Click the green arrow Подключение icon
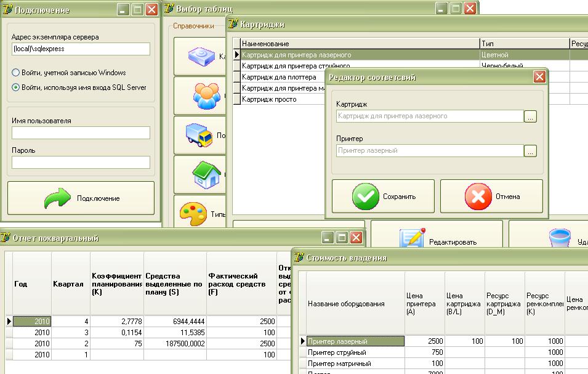This screenshot has width=588, height=374. (x=56, y=198)
